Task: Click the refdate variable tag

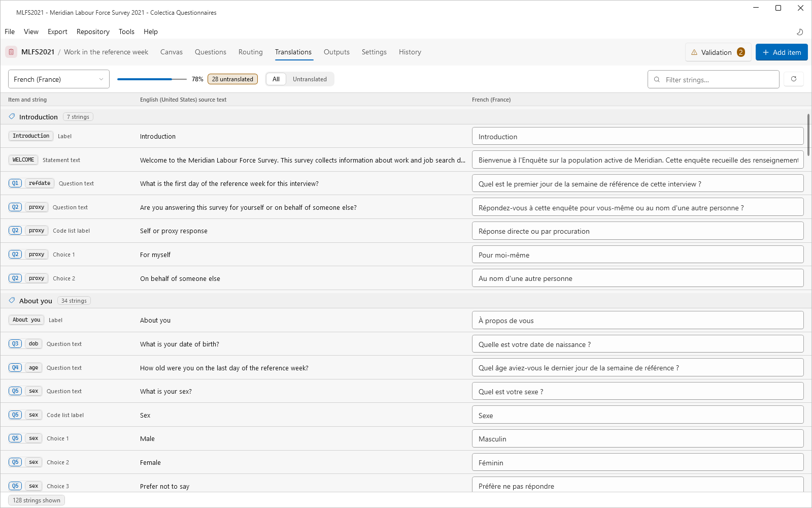Action: (x=40, y=183)
